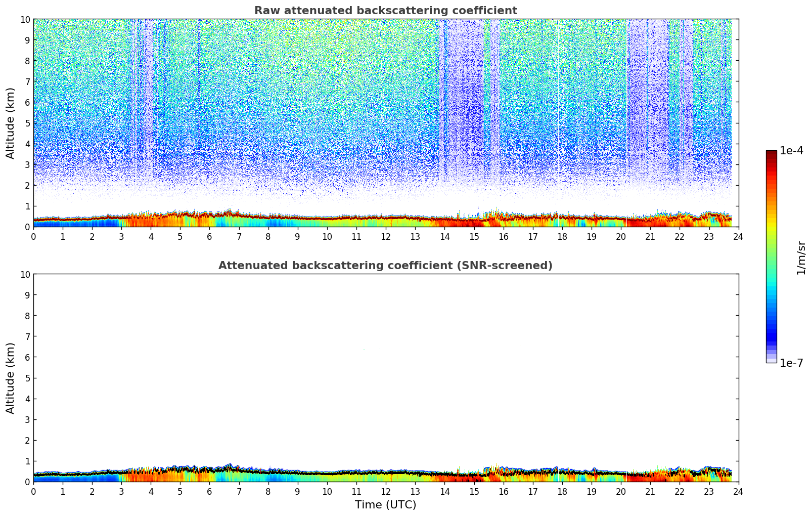Click hour 0 tick label on bottom plot
This screenshot has height=516, width=812.
click(x=34, y=492)
